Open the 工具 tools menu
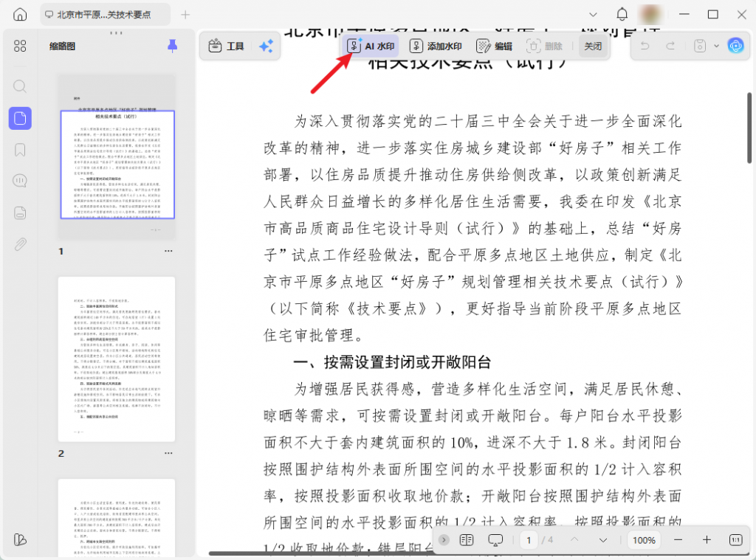Screen dimensions: 756x560 227,46
